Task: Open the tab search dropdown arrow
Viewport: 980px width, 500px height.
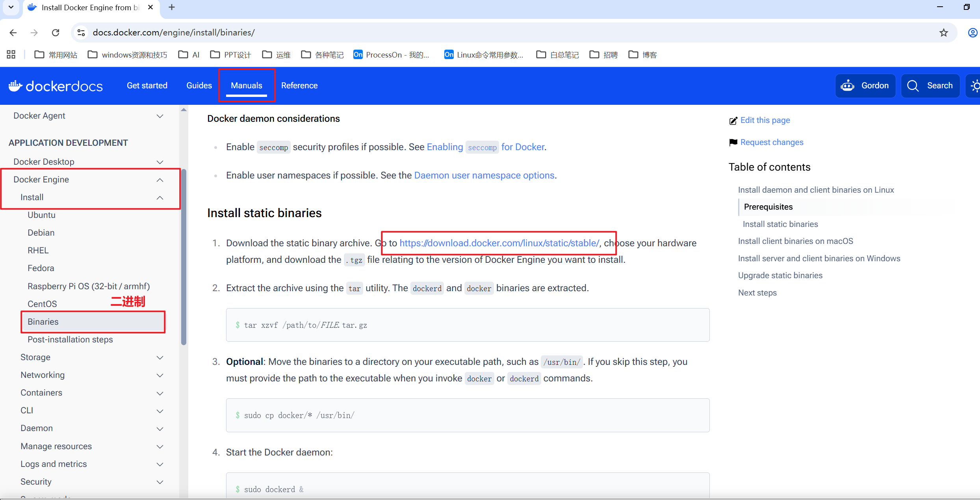Action: click(11, 7)
